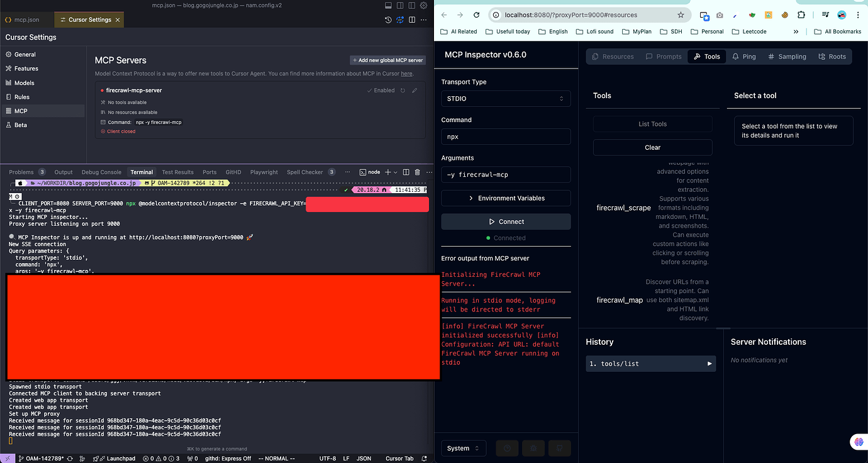Image resolution: width=868 pixels, height=463 pixels.
Task: Expand the Environment Variables section
Action: coord(506,198)
